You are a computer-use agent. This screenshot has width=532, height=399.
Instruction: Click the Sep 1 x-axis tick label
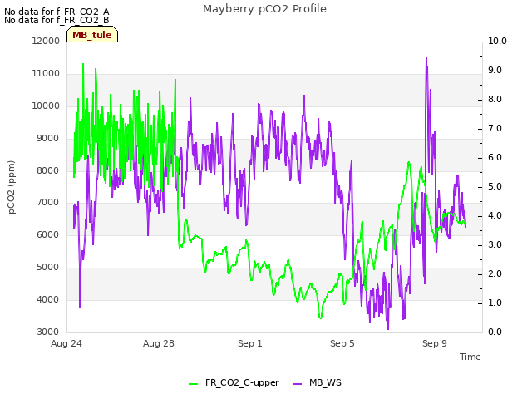(250, 343)
